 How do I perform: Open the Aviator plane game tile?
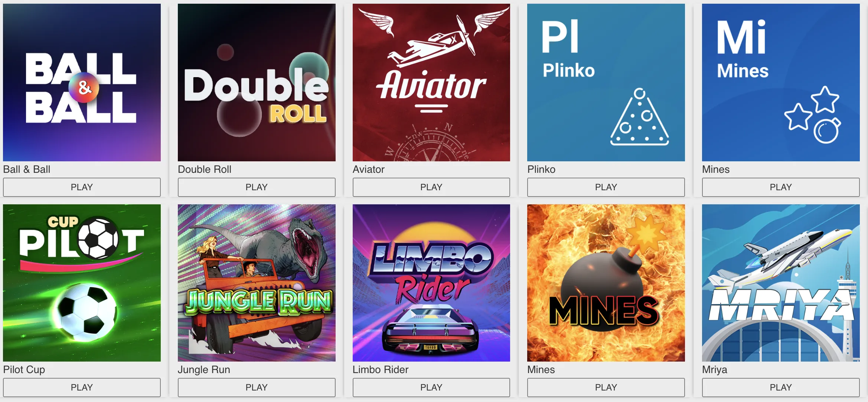click(x=431, y=82)
